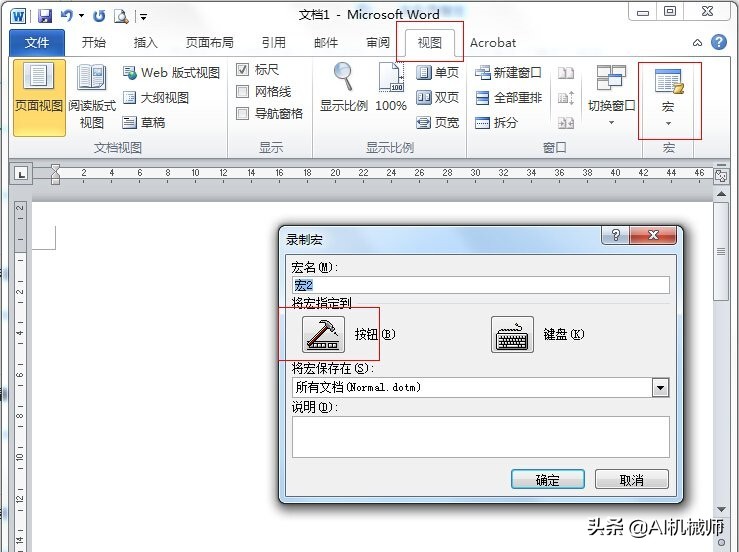Enable the 导航窗格 checkbox
Viewport: 739px width, 552px height.
point(242,114)
